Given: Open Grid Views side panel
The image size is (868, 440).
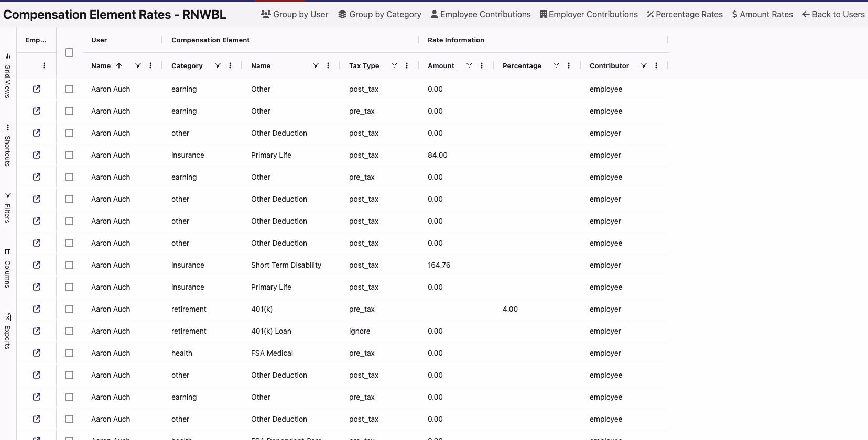Looking at the screenshot, I should pos(8,76).
